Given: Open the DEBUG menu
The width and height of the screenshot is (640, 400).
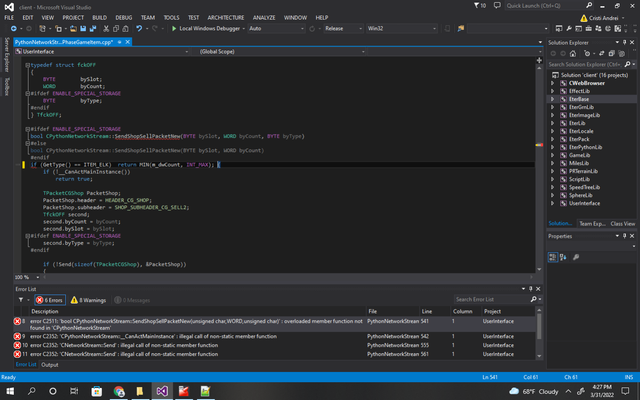Looking at the screenshot, I should coord(124,18).
